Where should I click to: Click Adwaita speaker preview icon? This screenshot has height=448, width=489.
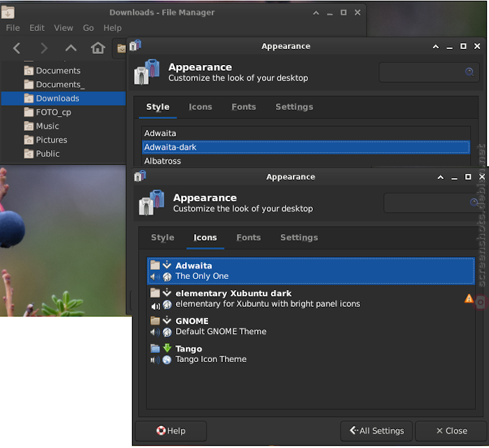tap(155, 277)
